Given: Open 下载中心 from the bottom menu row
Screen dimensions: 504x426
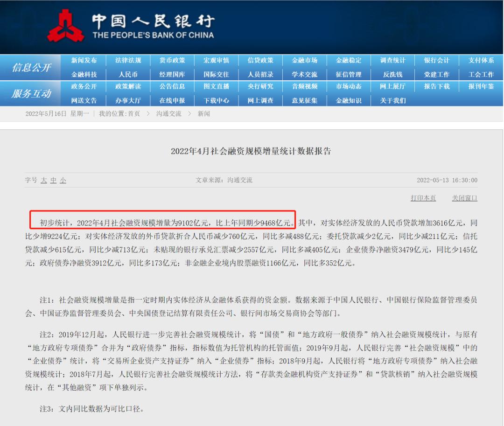Looking at the screenshot, I should point(217,100).
